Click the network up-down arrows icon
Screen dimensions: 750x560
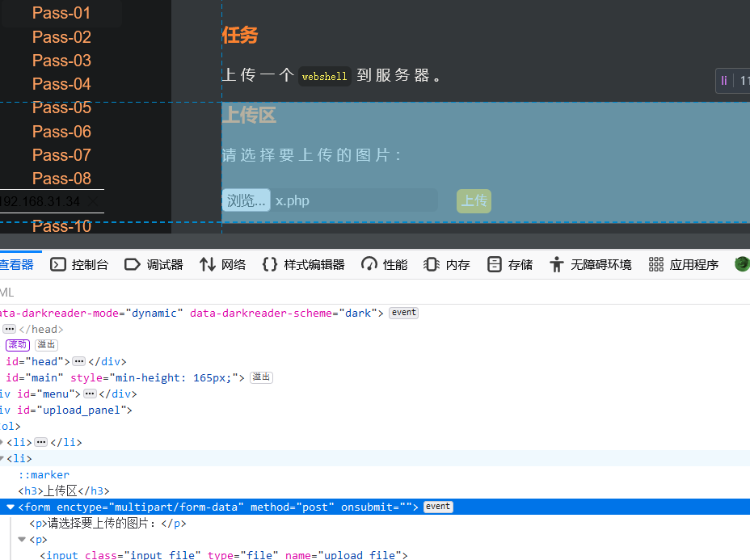click(207, 264)
